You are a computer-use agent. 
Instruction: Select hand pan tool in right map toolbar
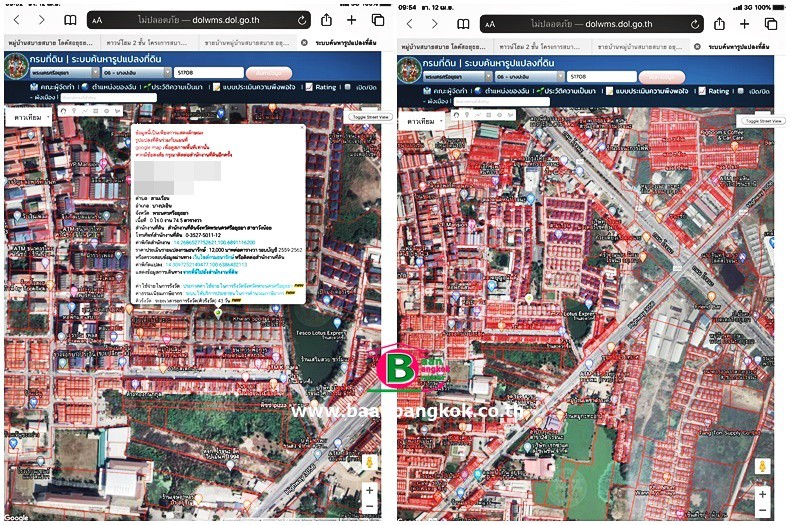(456, 115)
